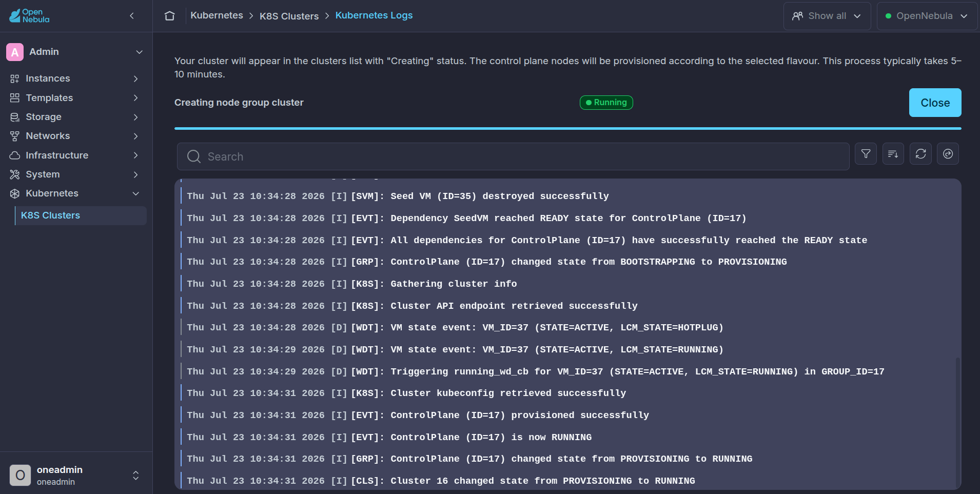Screen dimensions: 980x494
Task: Expand the Infrastructure menu
Action: [x=136, y=155]
